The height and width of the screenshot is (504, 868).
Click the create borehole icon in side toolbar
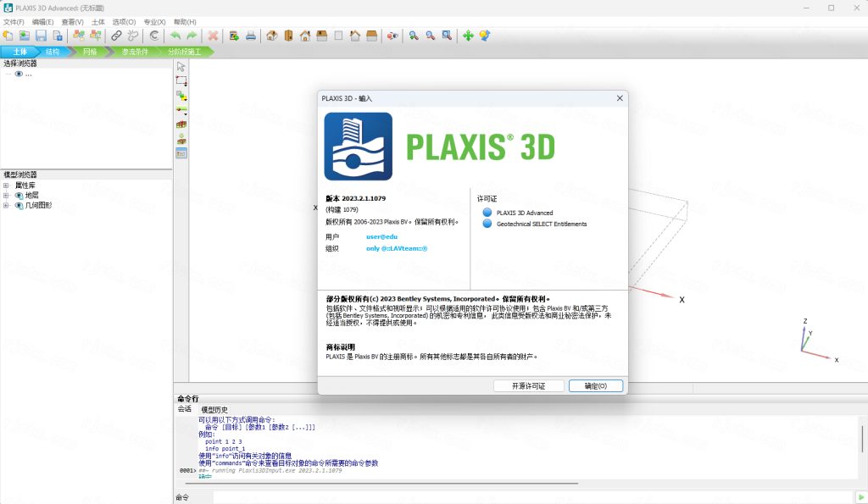tap(181, 125)
